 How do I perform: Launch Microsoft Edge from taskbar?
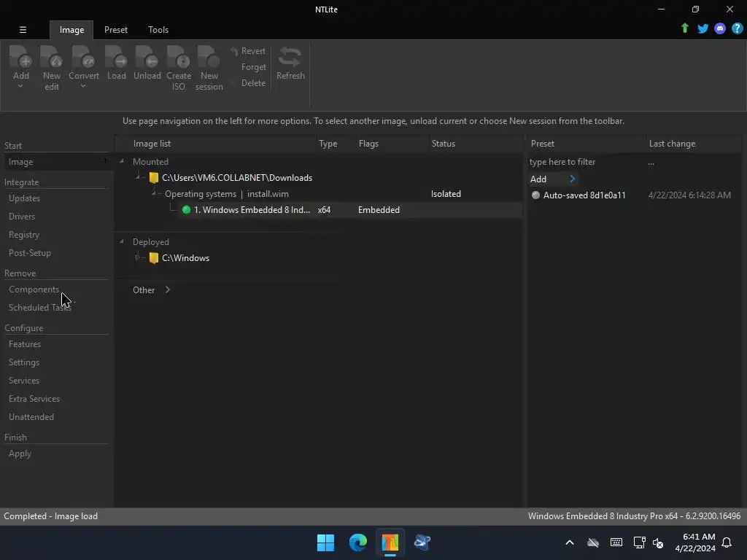tap(357, 542)
